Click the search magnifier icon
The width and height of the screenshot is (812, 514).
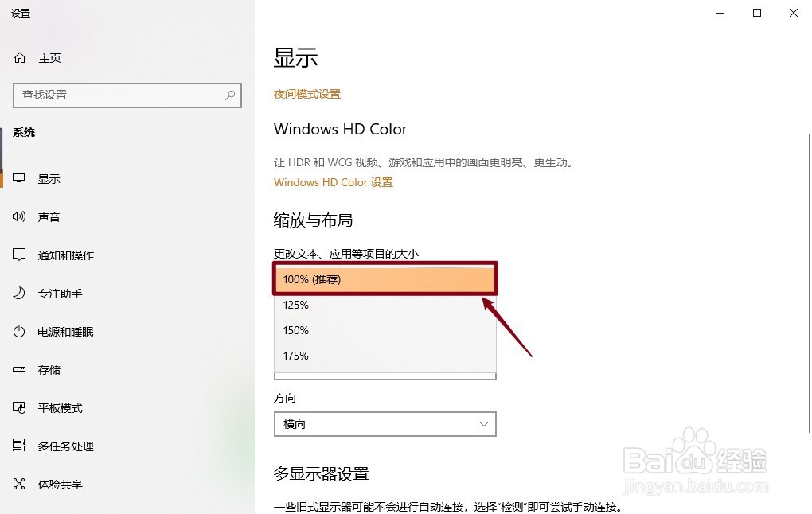click(230, 95)
